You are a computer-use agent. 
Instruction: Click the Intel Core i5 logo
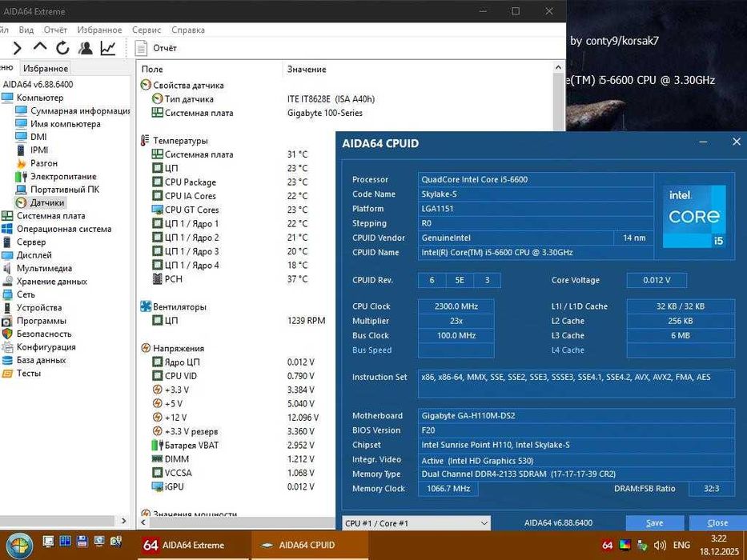pos(694,216)
